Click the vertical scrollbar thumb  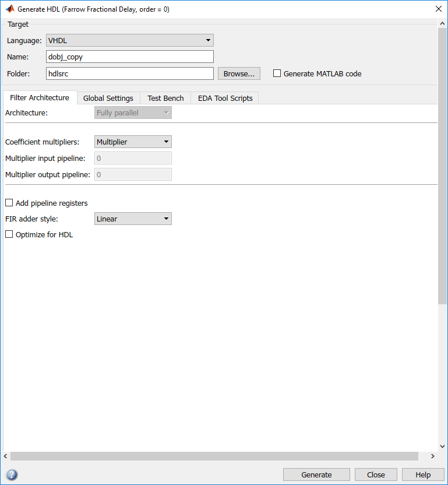pyautogui.click(x=442, y=166)
